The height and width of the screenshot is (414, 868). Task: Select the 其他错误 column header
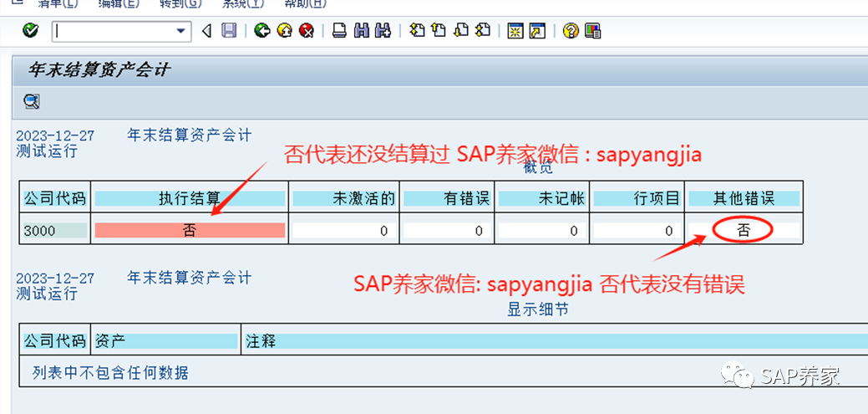pos(744,199)
